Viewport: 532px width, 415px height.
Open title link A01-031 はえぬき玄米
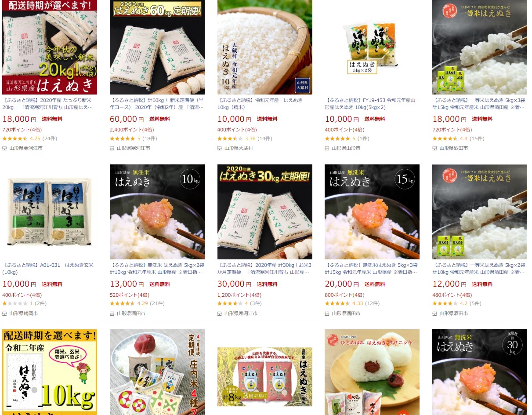(x=48, y=269)
